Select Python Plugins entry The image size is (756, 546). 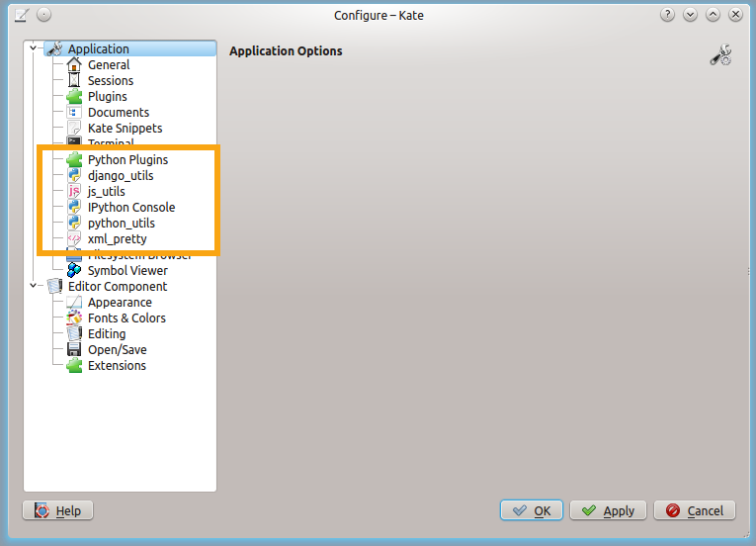point(127,160)
